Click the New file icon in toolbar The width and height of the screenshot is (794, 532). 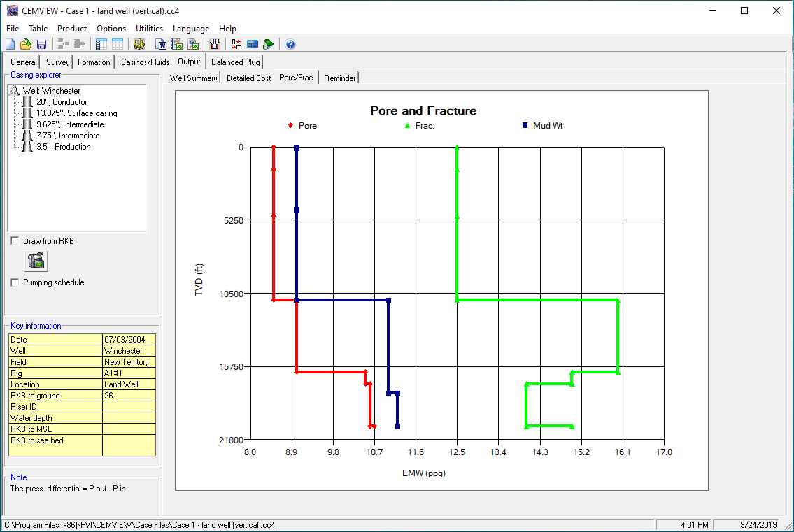10,44
